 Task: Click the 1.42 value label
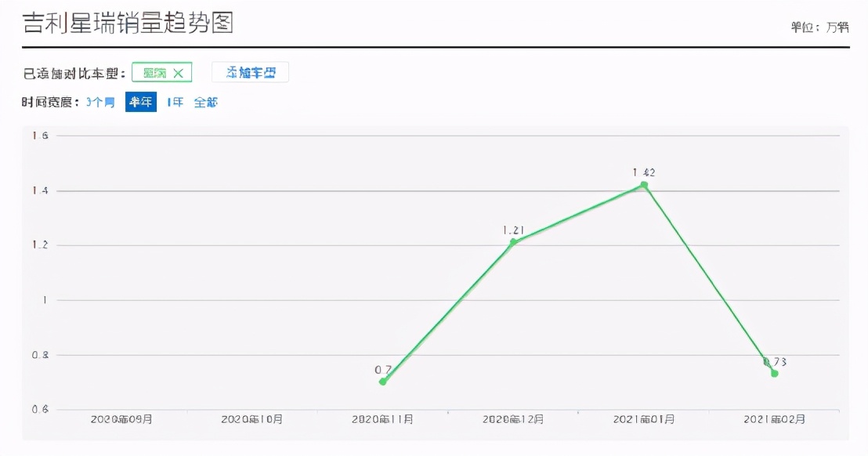point(644,172)
